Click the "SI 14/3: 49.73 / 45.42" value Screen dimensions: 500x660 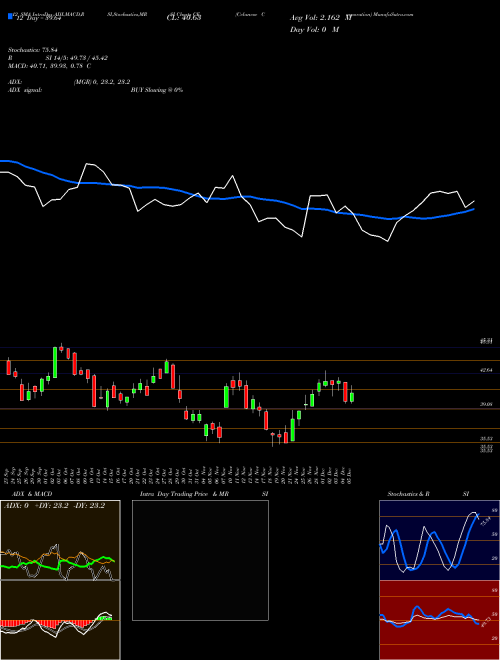click(77, 58)
